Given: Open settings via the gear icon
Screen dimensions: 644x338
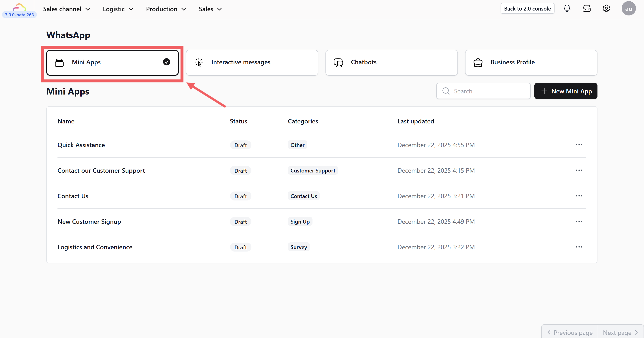Looking at the screenshot, I should tap(606, 9).
